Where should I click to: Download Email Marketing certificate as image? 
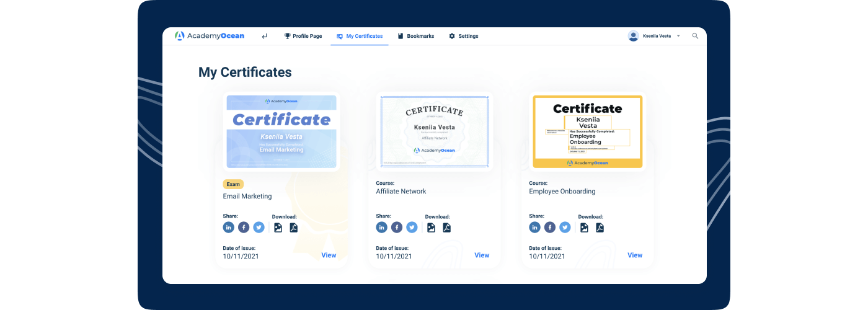[x=278, y=228]
